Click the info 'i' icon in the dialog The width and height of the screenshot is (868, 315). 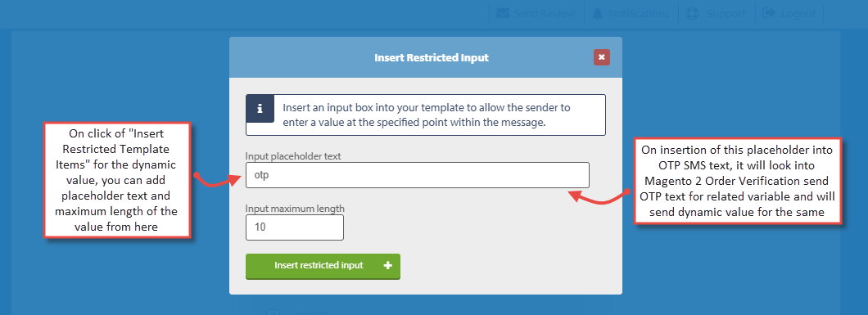click(x=260, y=108)
